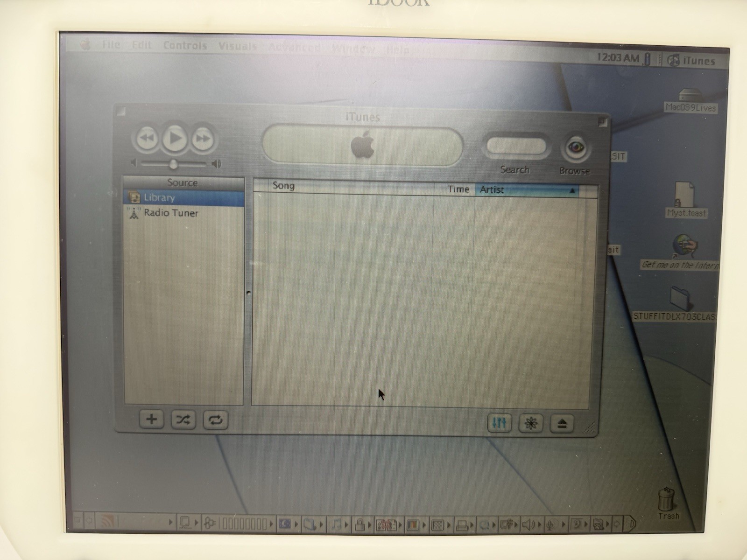Select Library in the Source list
The image size is (747, 560).
[183, 198]
